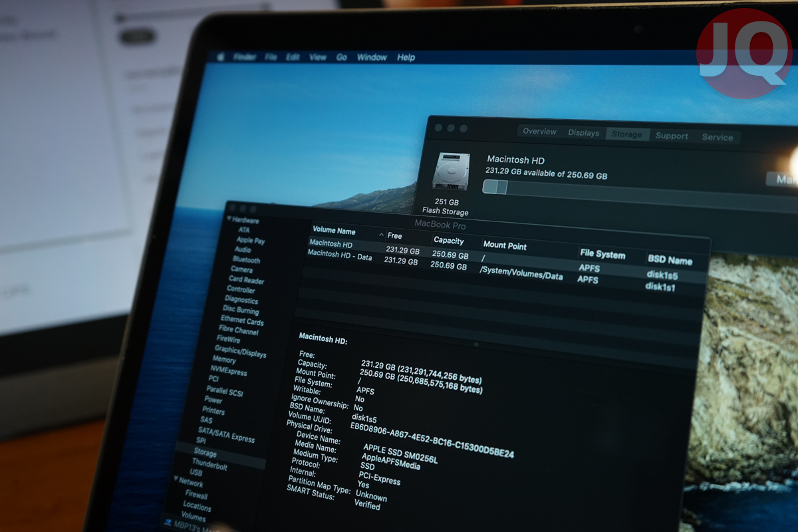Click the Macintosh HD disk drive icon
The image size is (798, 532).
pos(451,172)
